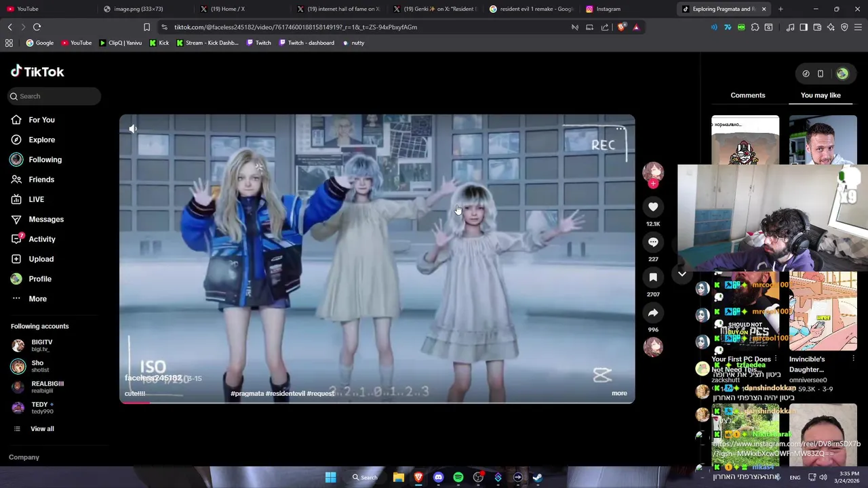Click the #pragmata hashtag
This screenshot has width=868, height=488.
248,393
